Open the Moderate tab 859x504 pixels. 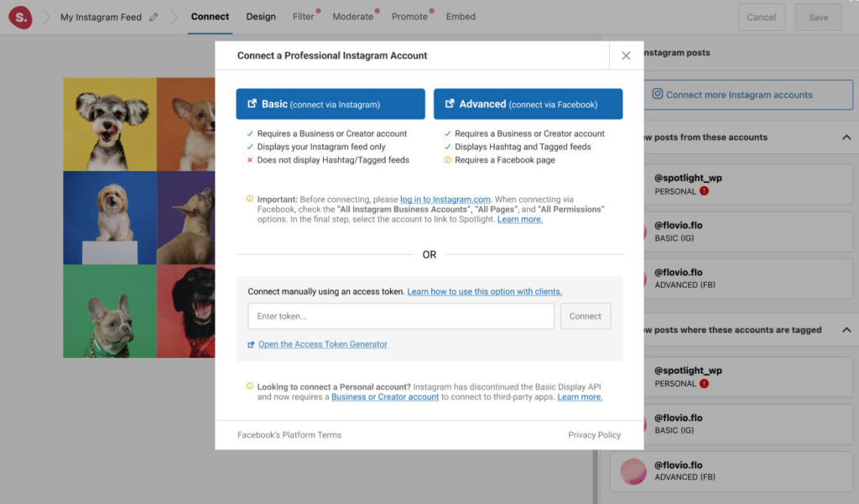pyautogui.click(x=353, y=17)
